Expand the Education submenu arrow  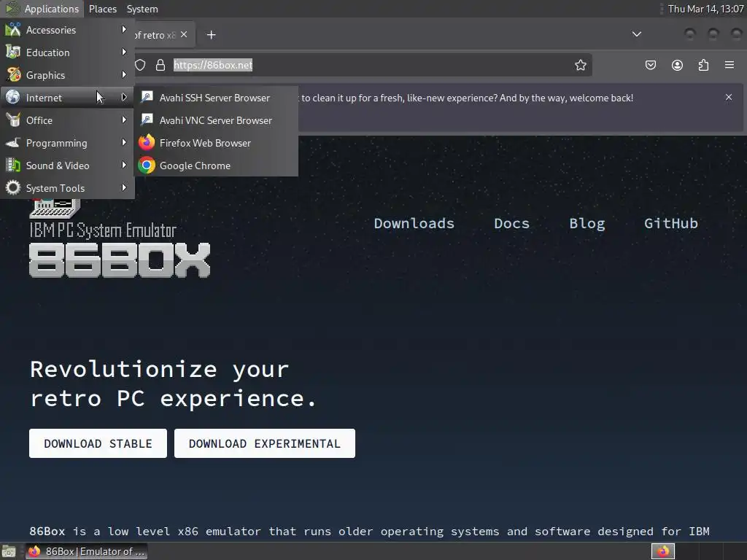(x=124, y=52)
